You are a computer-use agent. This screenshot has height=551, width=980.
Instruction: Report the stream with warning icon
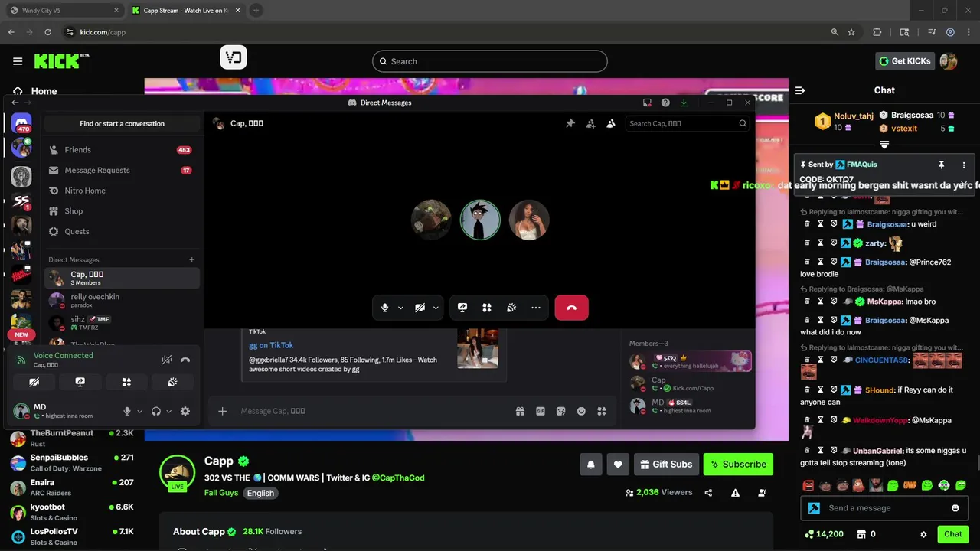735,493
